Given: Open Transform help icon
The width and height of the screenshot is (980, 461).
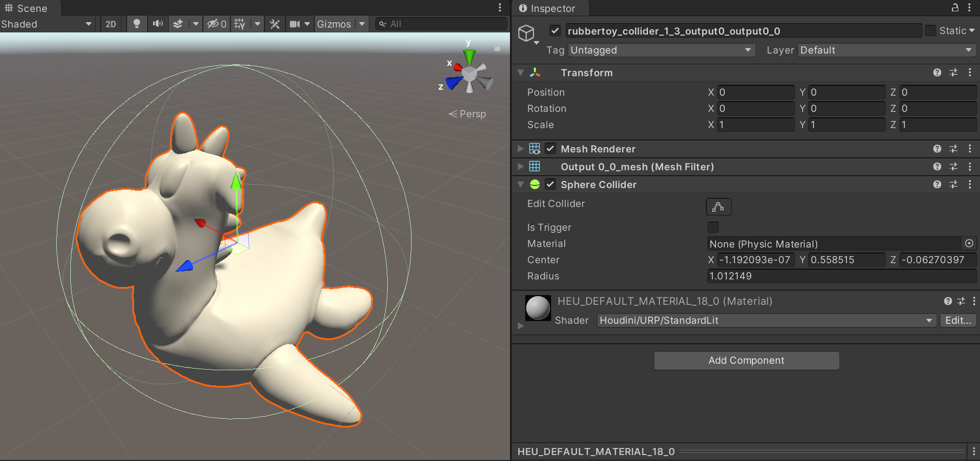Looking at the screenshot, I should [x=937, y=72].
